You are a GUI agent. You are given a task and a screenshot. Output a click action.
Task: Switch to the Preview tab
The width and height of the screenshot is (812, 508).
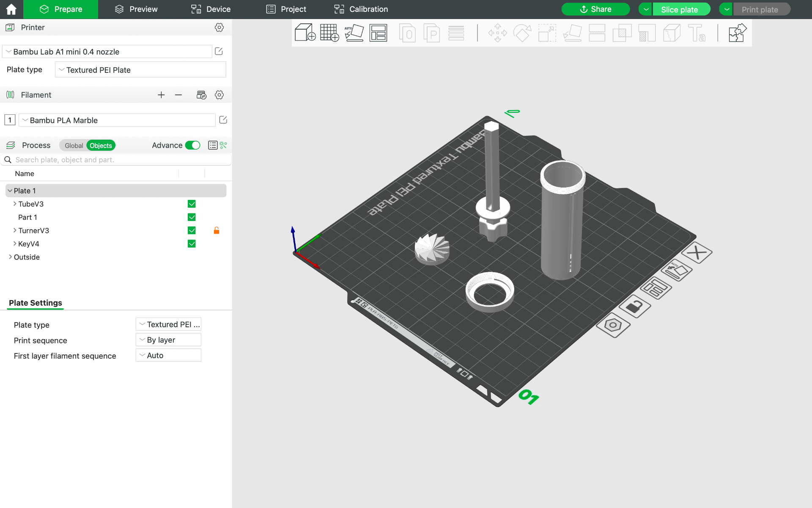coord(136,9)
